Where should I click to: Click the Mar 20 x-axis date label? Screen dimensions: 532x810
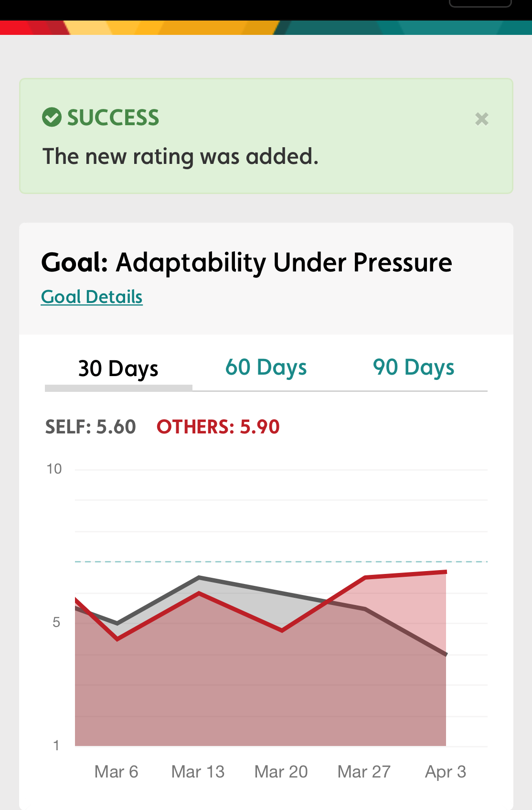point(281,772)
